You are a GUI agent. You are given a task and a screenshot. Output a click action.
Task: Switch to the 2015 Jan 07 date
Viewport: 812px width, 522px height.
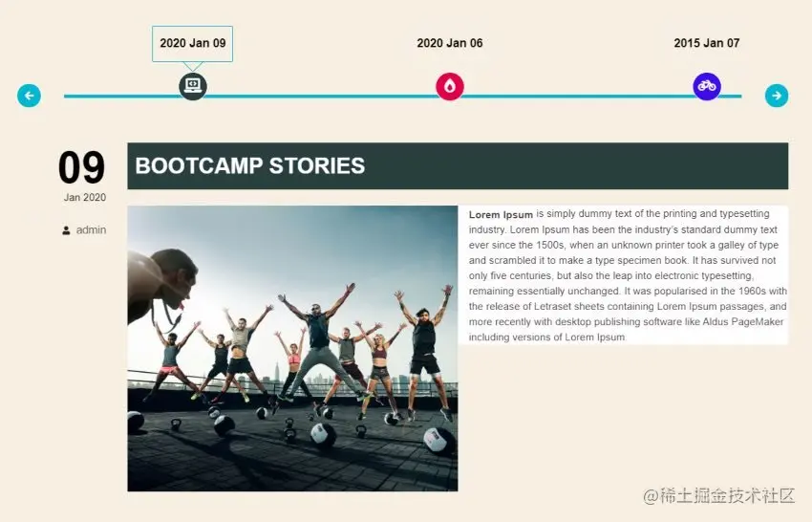pyautogui.click(x=706, y=43)
